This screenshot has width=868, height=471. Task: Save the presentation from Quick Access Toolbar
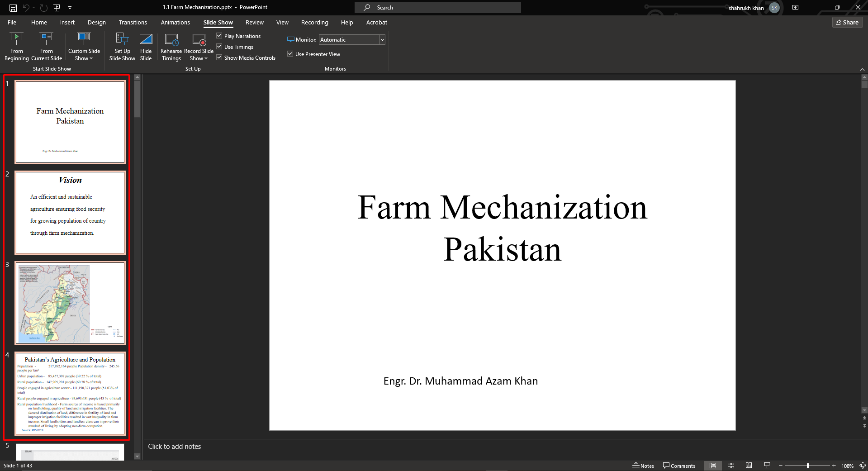click(x=13, y=8)
